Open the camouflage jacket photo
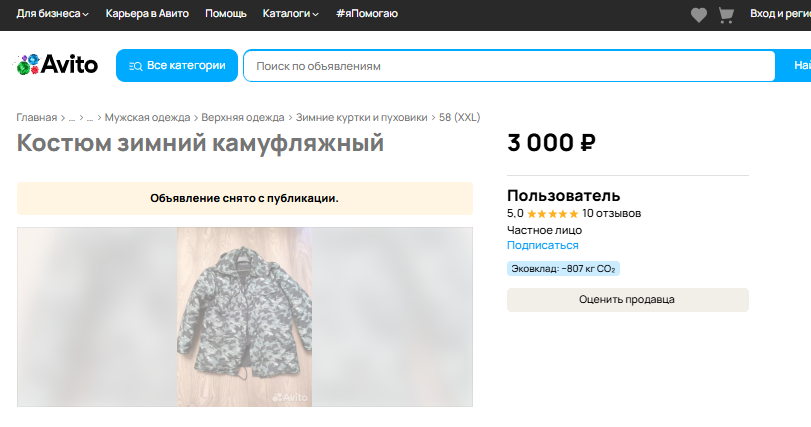811x427 pixels. (245, 317)
